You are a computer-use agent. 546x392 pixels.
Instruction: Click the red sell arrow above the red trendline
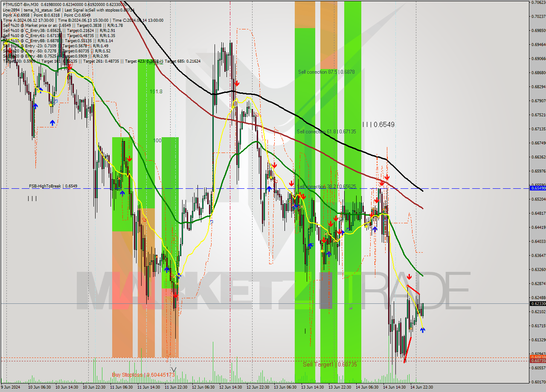point(409,277)
